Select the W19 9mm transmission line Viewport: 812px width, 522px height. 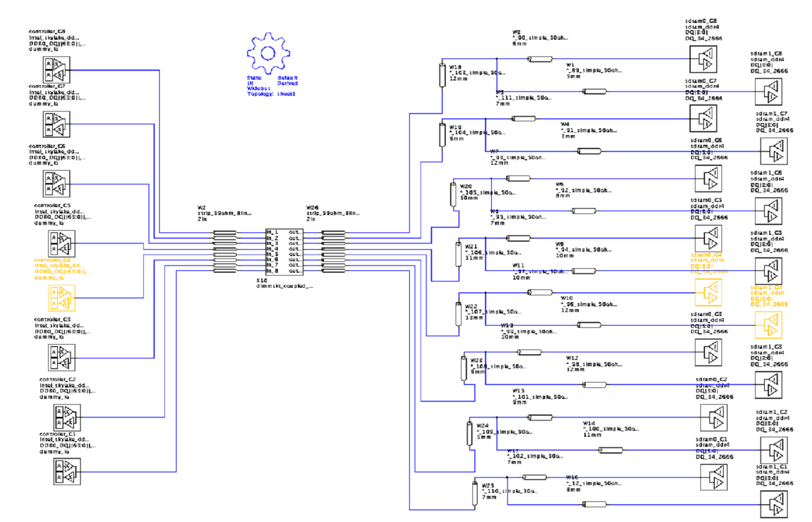[x=443, y=134]
